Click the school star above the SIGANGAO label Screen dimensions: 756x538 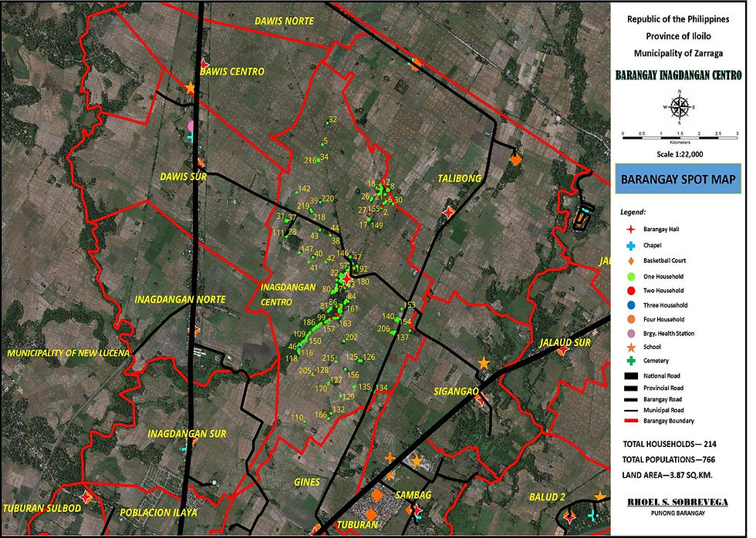click(484, 363)
